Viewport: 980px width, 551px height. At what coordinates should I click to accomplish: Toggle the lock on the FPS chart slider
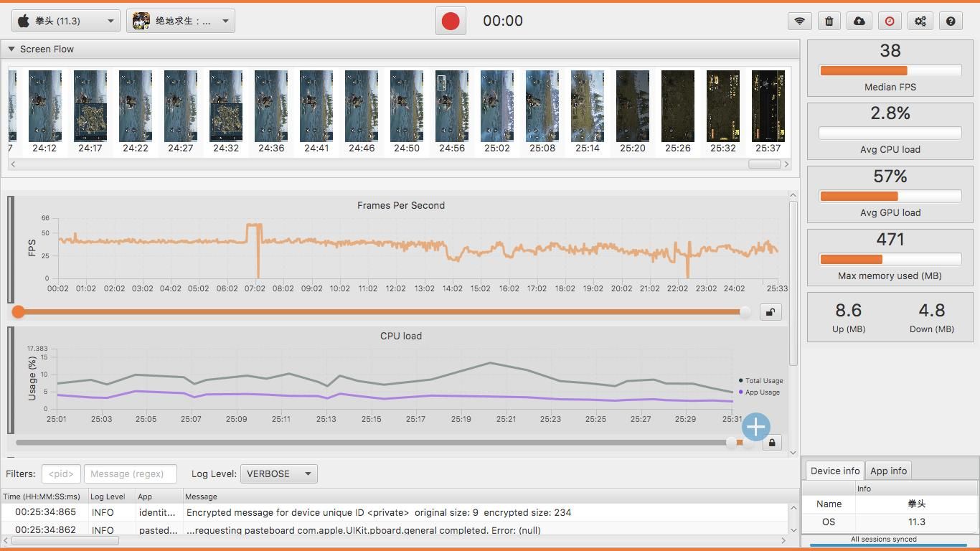coord(771,312)
